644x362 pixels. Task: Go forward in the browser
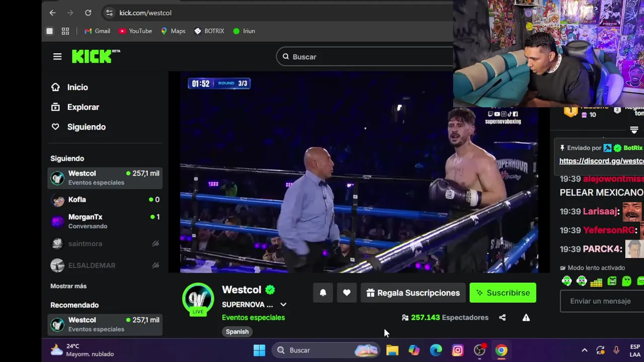point(70,13)
